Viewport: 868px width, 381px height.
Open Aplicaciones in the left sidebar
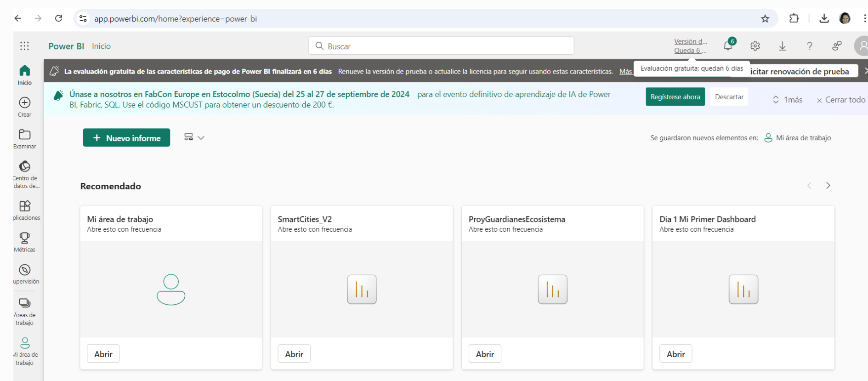point(26,210)
